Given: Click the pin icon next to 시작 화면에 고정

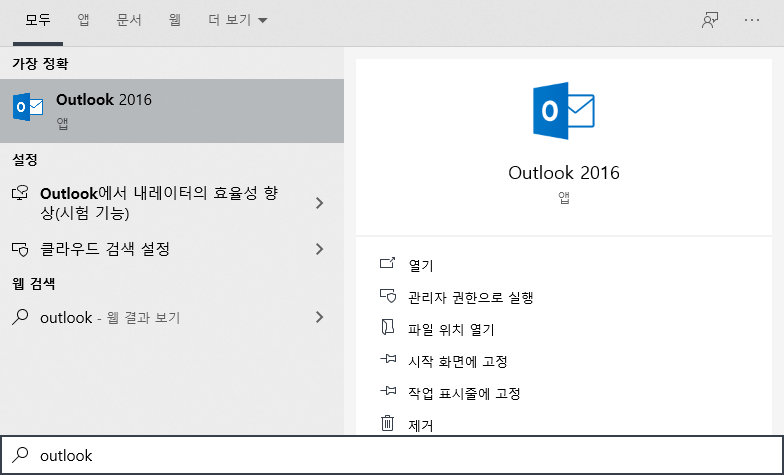Looking at the screenshot, I should click(x=388, y=360).
